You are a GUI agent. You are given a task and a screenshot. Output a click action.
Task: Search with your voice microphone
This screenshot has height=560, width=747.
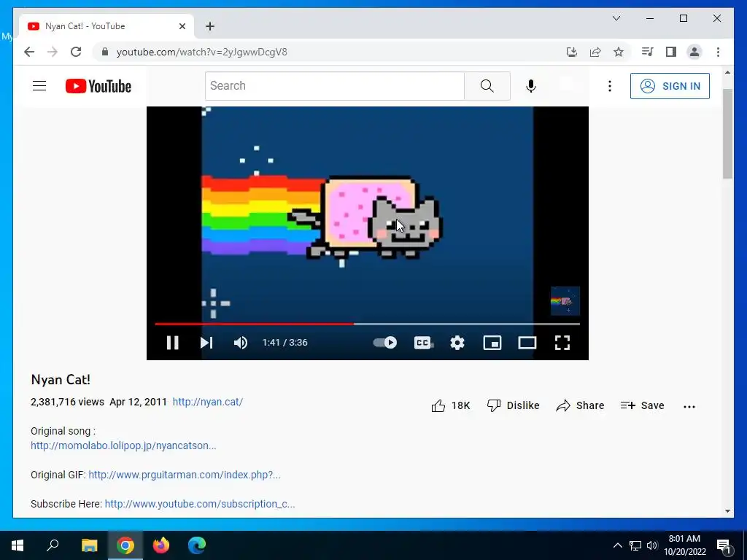[x=531, y=86]
